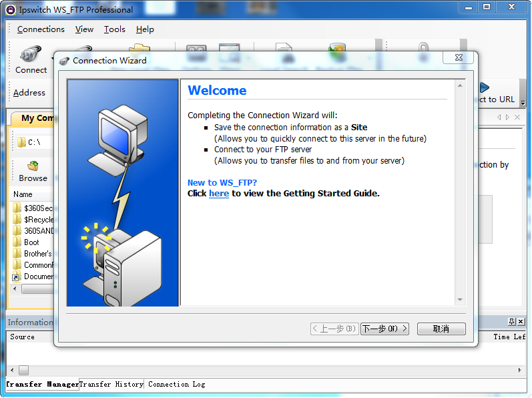Click the 取消 cancel button
The height and width of the screenshot is (398, 532).
[x=441, y=329]
